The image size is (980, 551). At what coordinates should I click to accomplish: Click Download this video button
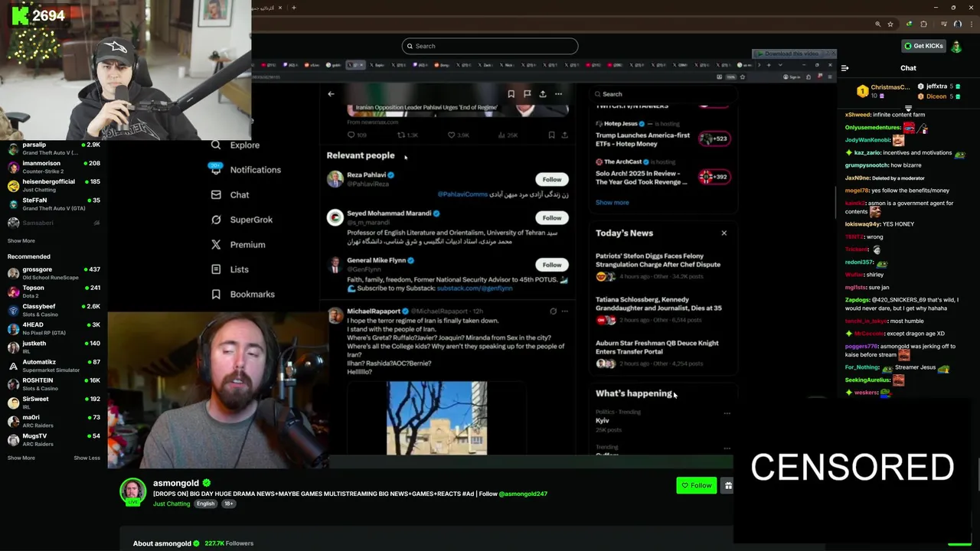tap(789, 54)
